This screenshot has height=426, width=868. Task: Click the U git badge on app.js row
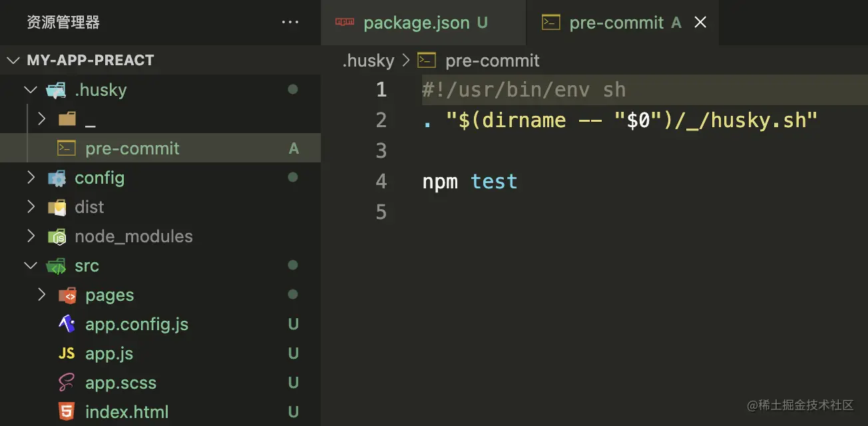click(x=294, y=353)
